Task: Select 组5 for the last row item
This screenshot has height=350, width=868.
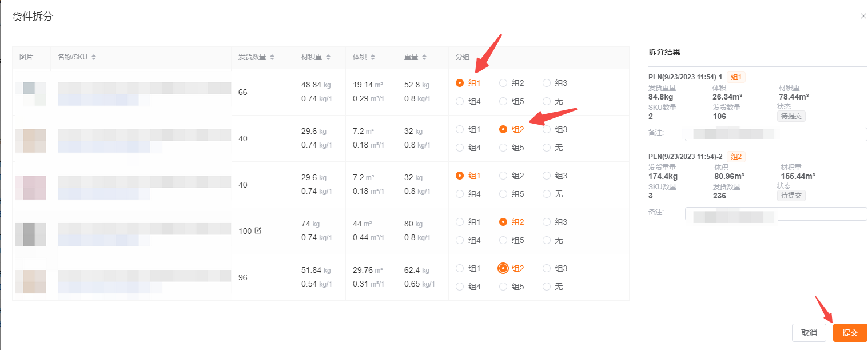Action: click(503, 287)
